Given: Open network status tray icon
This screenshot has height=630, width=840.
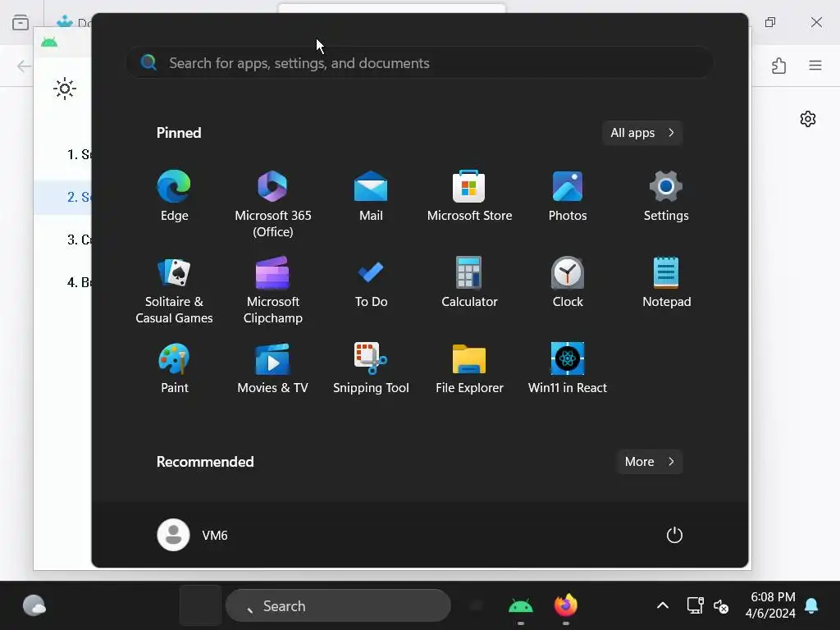Looking at the screenshot, I should click(x=695, y=605).
